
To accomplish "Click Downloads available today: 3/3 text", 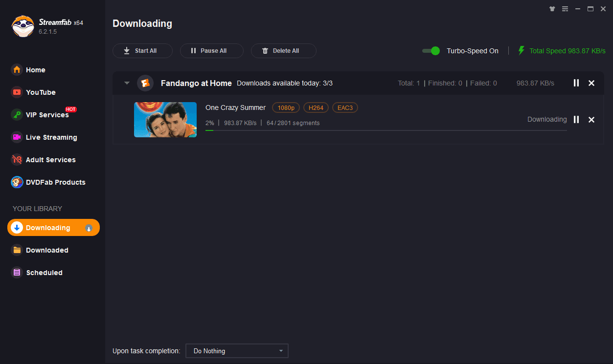I will (x=285, y=83).
